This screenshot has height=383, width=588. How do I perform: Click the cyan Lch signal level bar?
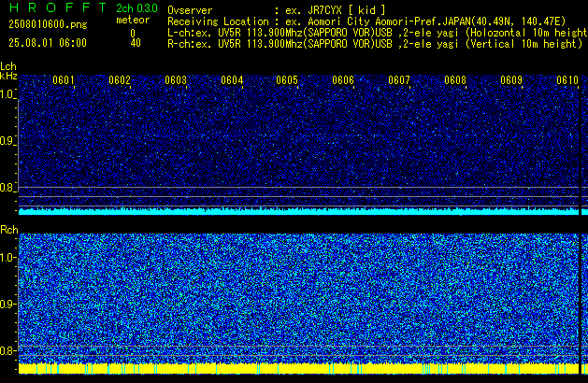(298, 211)
